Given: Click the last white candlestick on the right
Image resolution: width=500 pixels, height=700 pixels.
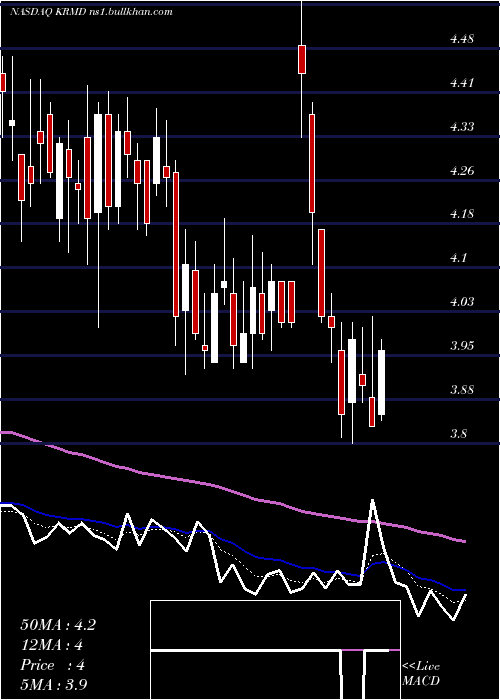Looking at the screenshot, I should (x=381, y=383).
